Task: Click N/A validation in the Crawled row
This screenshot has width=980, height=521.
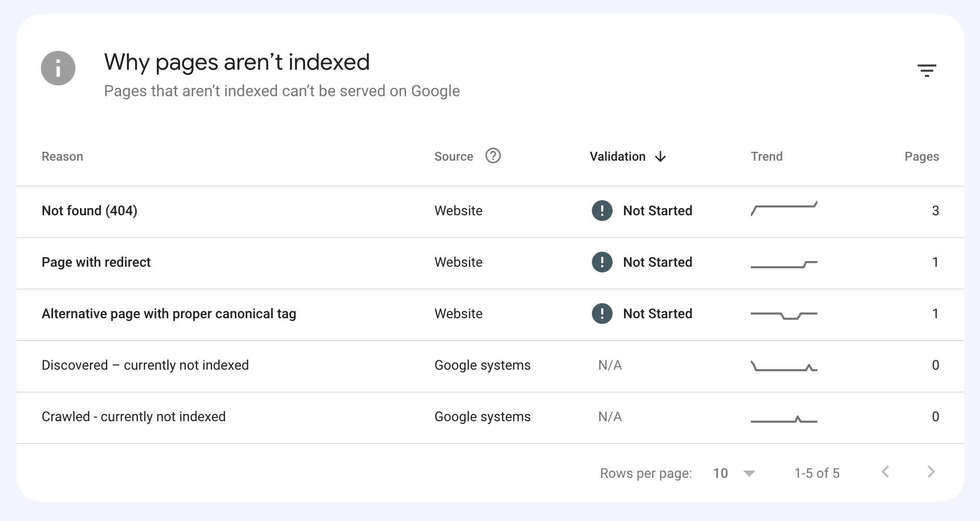Action: pos(610,416)
